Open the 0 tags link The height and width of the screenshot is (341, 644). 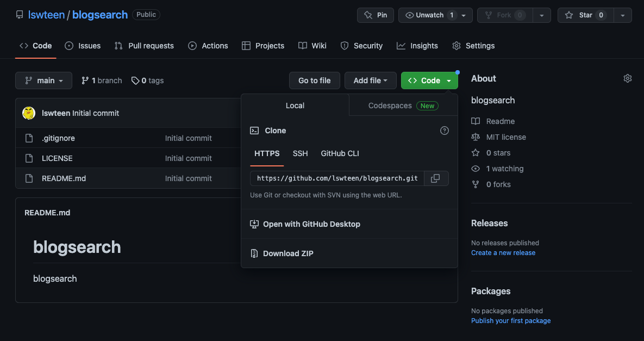147,80
